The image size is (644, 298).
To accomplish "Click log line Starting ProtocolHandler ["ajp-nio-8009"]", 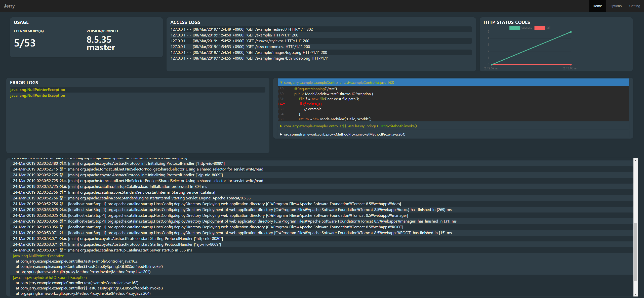I will 322,244.
